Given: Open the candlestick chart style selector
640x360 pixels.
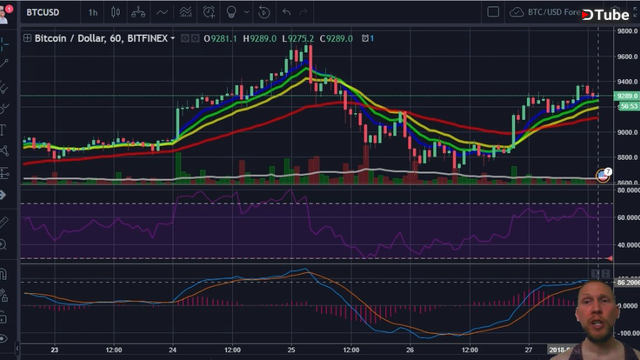Looking at the screenshot, I should pos(116,12).
